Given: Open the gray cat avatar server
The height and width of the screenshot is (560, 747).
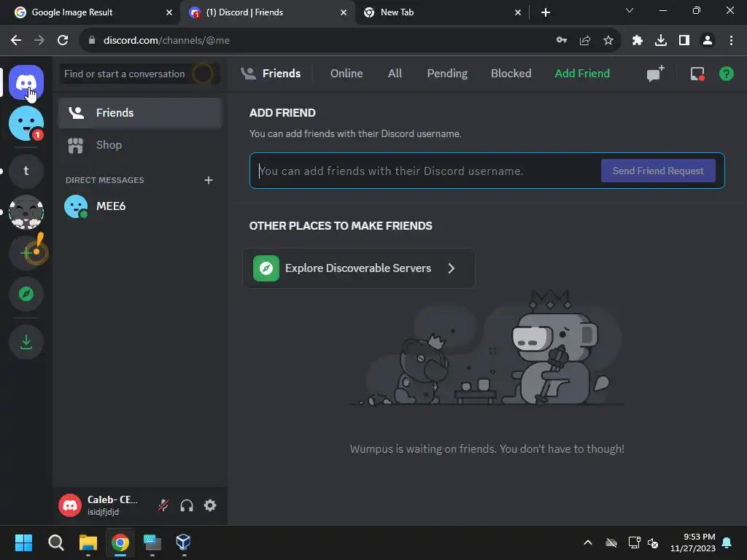Looking at the screenshot, I should 26,212.
